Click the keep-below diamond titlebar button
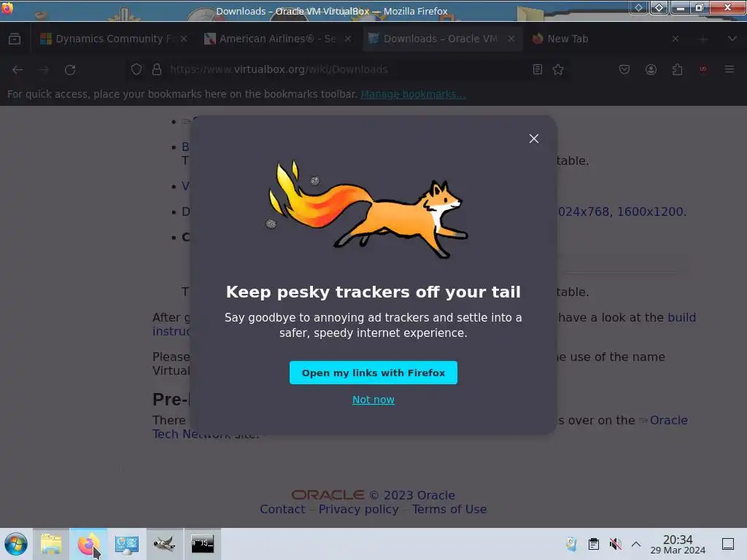747x560 pixels. (638, 7)
